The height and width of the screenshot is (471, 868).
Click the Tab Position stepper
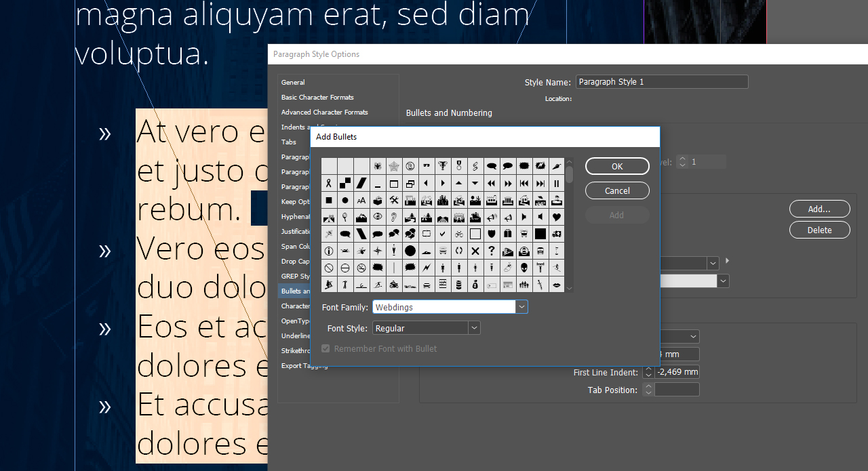[648, 390]
